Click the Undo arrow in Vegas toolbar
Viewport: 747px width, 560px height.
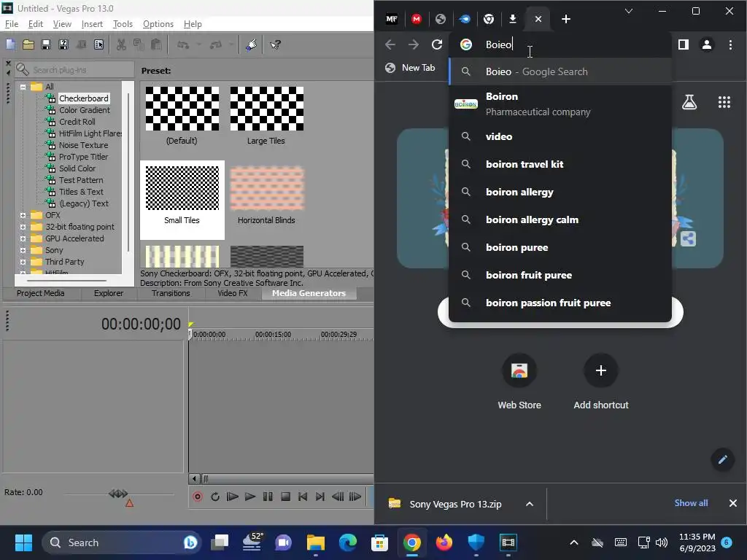point(183,44)
